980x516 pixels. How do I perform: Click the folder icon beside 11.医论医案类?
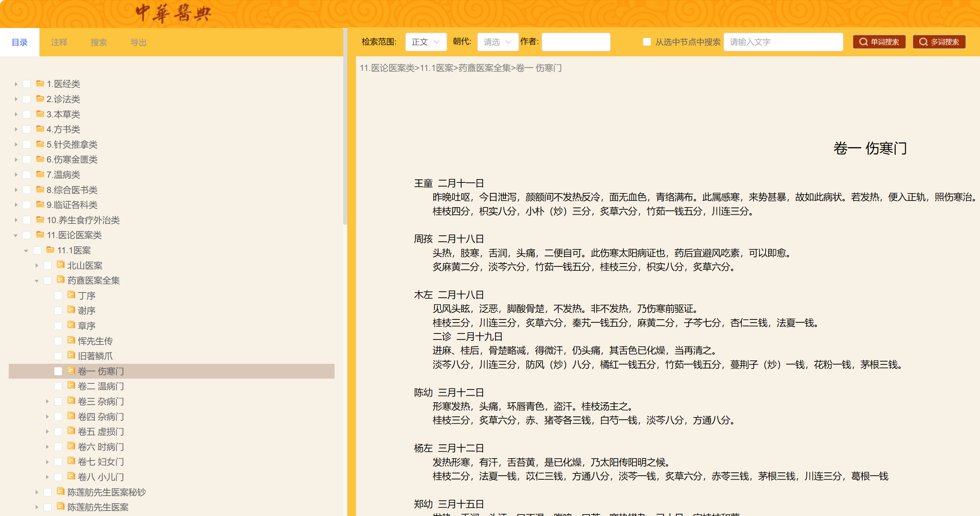40,235
